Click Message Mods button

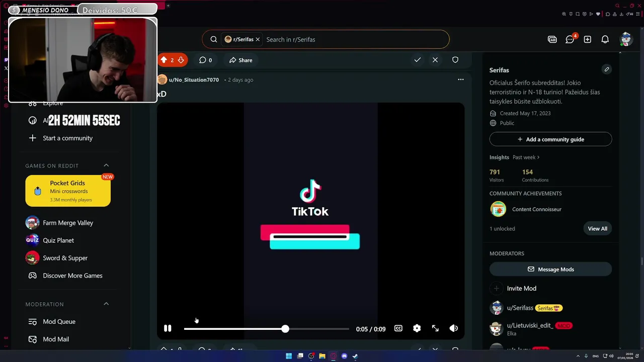click(x=550, y=269)
